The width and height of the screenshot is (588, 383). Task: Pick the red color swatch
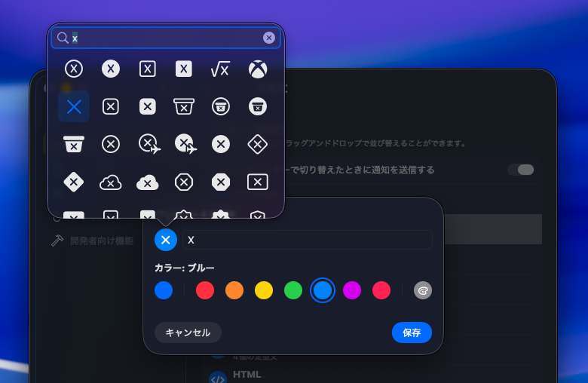click(205, 290)
